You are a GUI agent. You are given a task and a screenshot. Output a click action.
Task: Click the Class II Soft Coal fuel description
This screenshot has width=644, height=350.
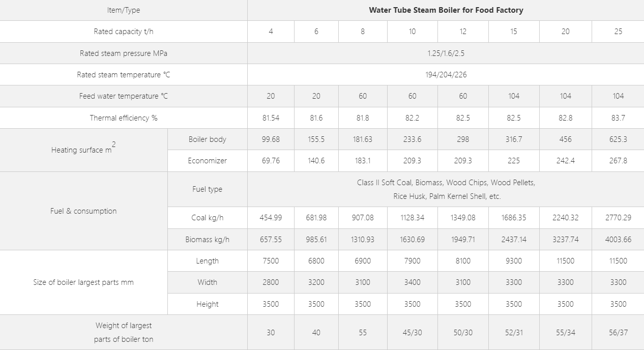[446, 189]
